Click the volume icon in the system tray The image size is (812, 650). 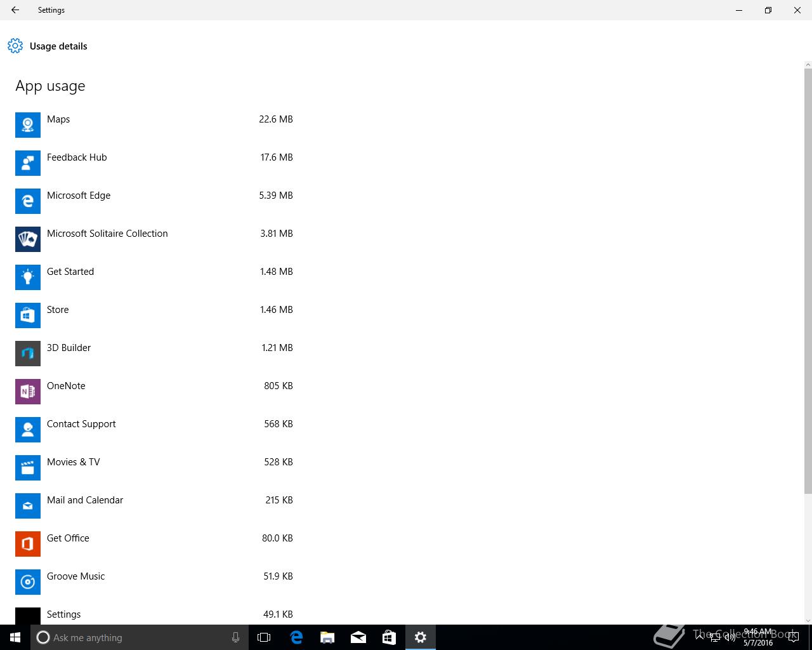[730, 637]
